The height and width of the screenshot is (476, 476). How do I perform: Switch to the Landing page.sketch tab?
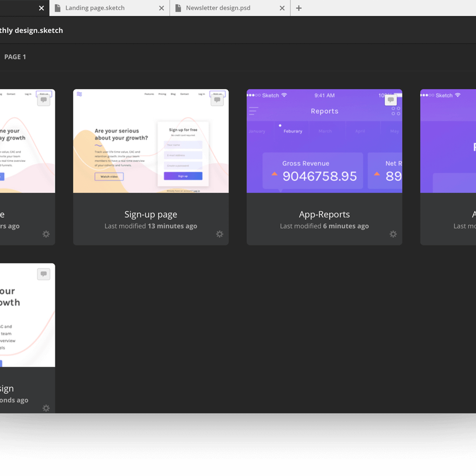(95, 8)
